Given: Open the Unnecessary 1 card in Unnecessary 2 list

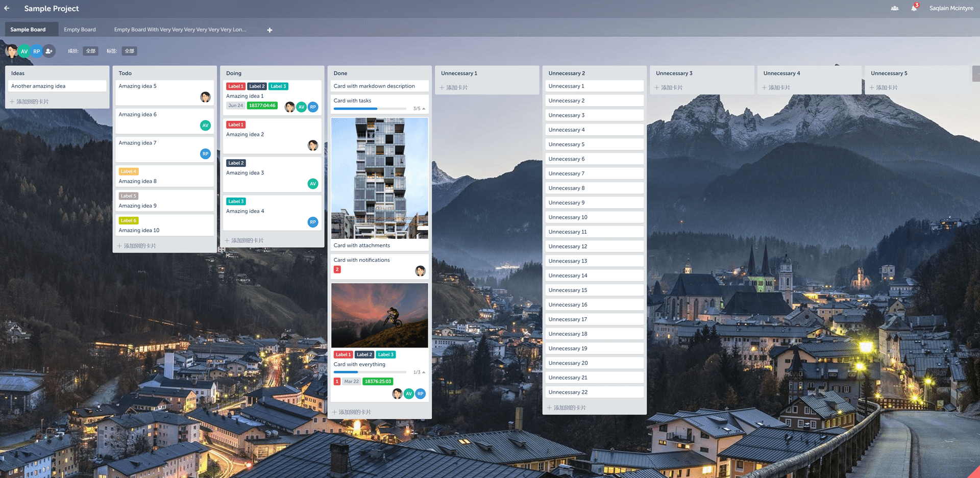Looking at the screenshot, I should click(595, 86).
